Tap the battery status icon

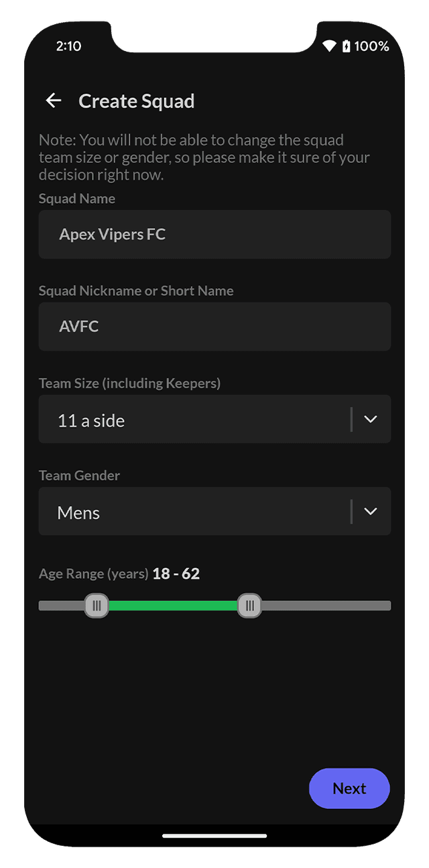coord(347,46)
